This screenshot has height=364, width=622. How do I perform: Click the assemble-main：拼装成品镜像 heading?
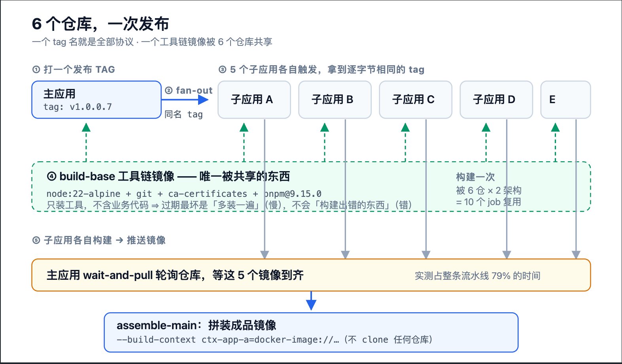pyautogui.click(x=197, y=325)
